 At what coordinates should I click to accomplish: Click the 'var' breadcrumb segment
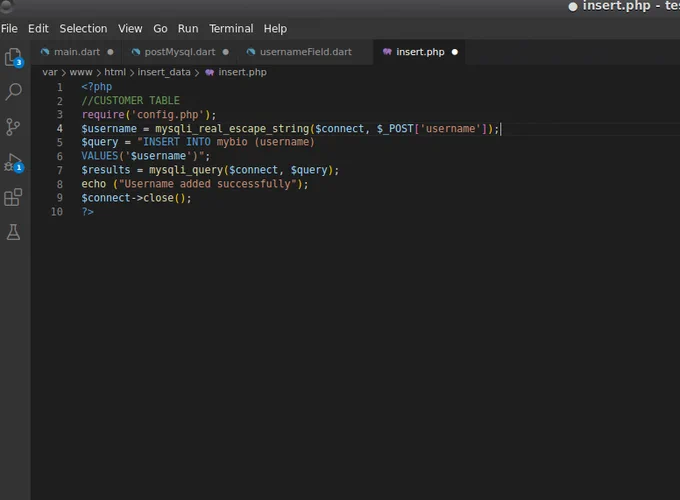tap(50, 72)
